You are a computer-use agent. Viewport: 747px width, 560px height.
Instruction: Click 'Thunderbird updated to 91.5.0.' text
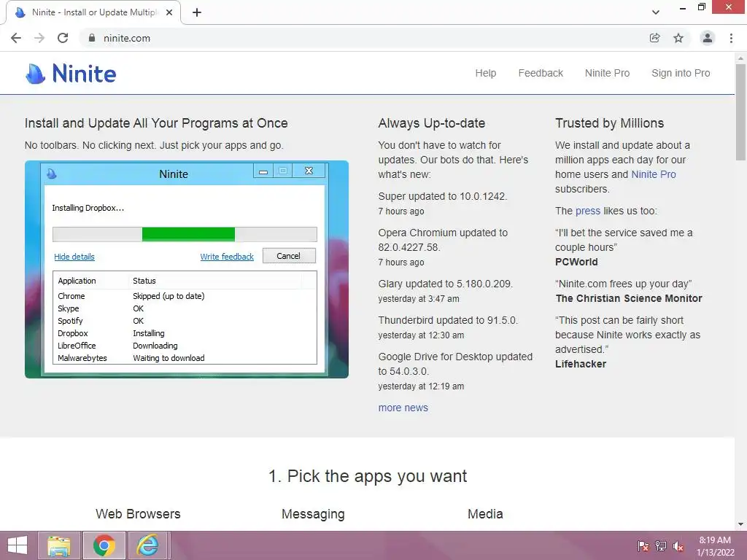[x=448, y=321]
